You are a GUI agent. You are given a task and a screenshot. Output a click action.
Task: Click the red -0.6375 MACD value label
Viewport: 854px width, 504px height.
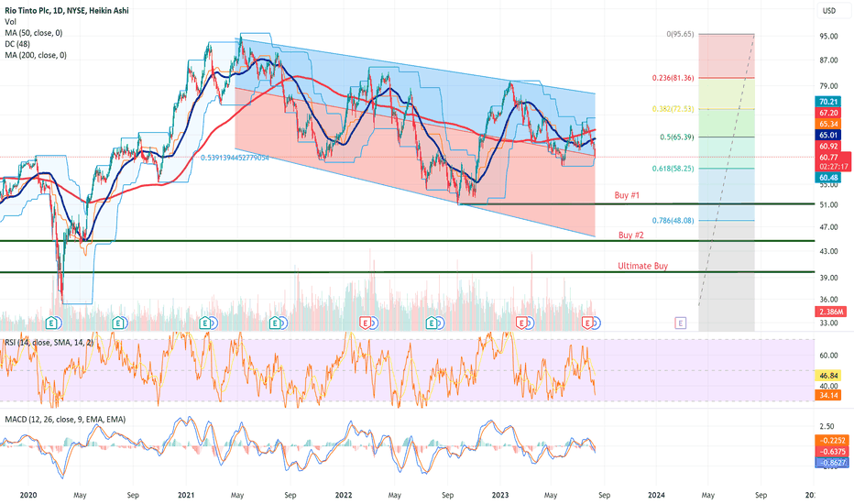point(831,451)
